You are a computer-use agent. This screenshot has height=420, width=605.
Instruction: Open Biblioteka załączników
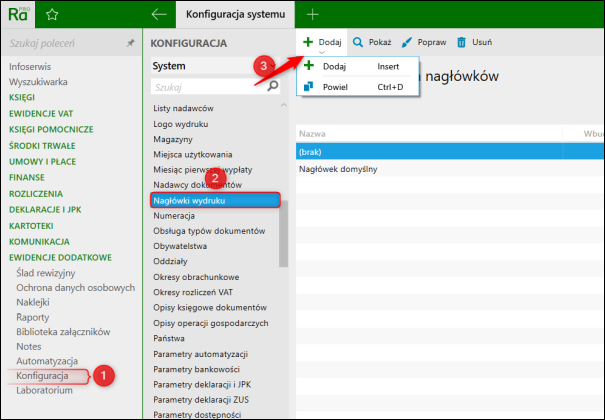63,332
